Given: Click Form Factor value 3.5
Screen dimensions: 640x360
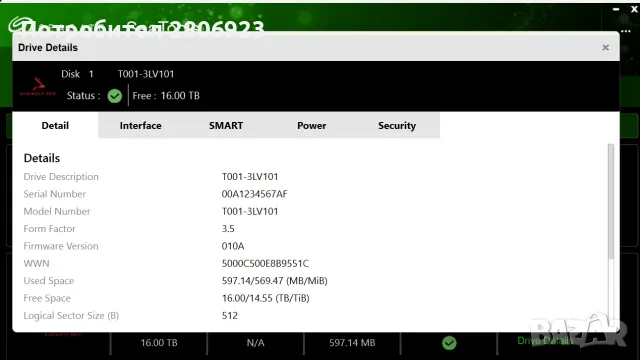Looking at the screenshot, I should (228, 229).
